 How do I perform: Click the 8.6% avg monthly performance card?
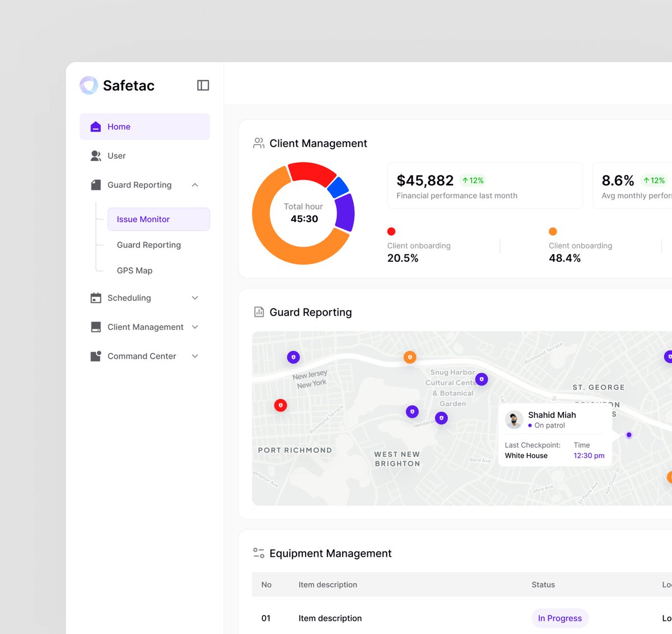(x=632, y=186)
